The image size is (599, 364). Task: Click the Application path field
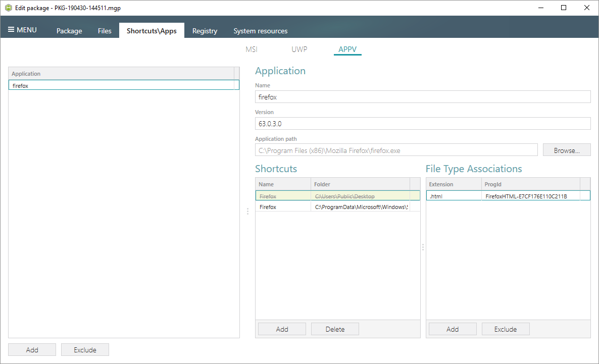coord(396,150)
